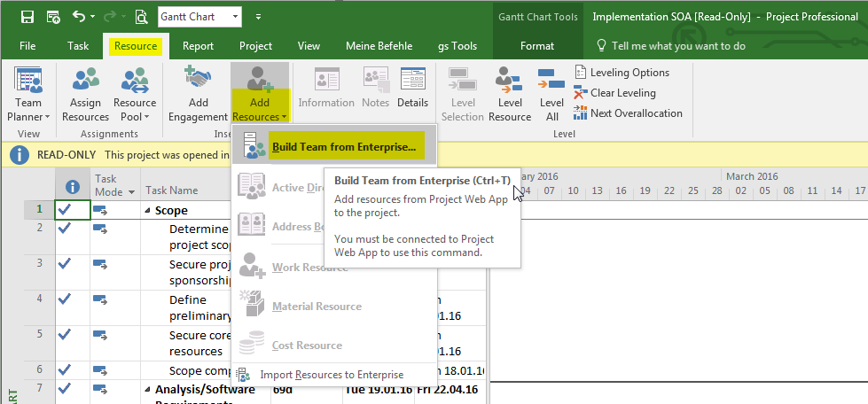Open the Resource Pool dropdown
This screenshot has width=868, height=404.
(135, 94)
